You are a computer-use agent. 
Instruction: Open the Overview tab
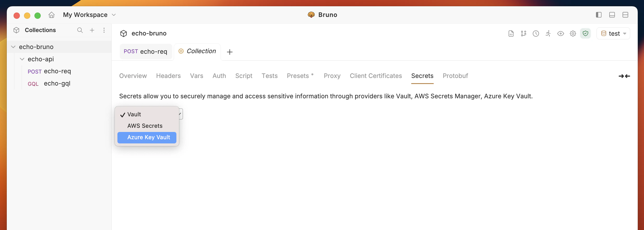133,76
